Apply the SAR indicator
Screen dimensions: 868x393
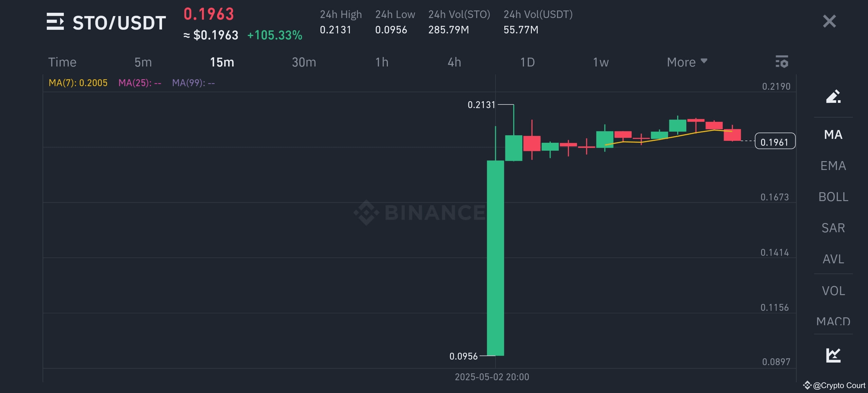pos(833,228)
